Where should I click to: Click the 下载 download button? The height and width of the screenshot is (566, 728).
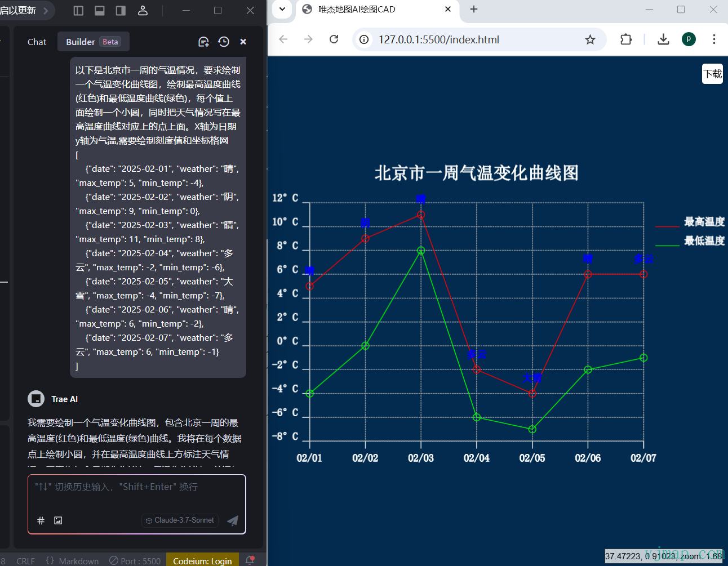pos(712,74)
